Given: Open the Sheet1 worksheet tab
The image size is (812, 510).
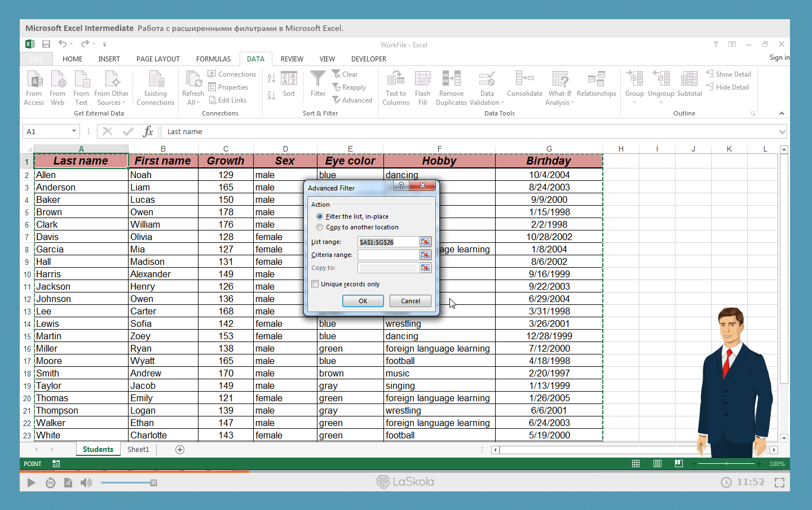Looking at the screenshot, I should (x=138, y=449).
